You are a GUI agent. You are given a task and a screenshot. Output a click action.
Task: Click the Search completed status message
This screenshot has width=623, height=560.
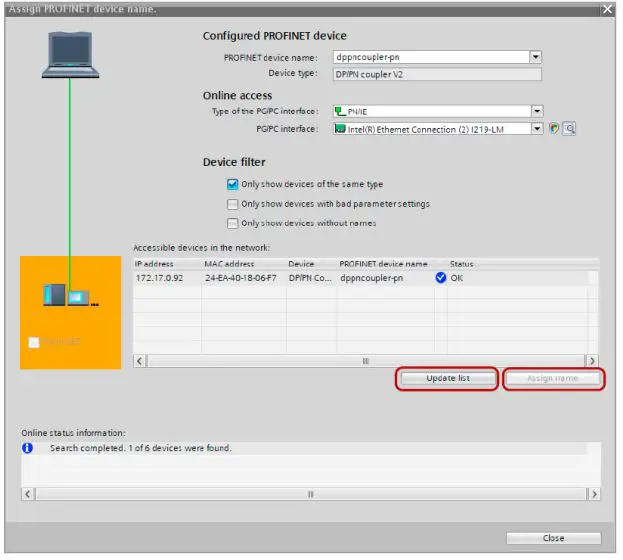(140, 448)
